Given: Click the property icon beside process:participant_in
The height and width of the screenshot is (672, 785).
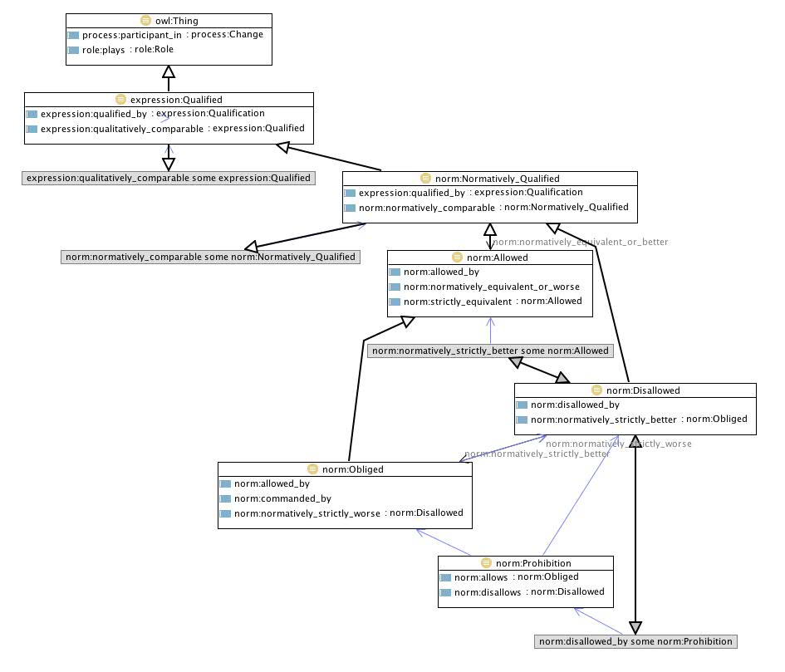Looking at the screenshot, I should [73, 35].
